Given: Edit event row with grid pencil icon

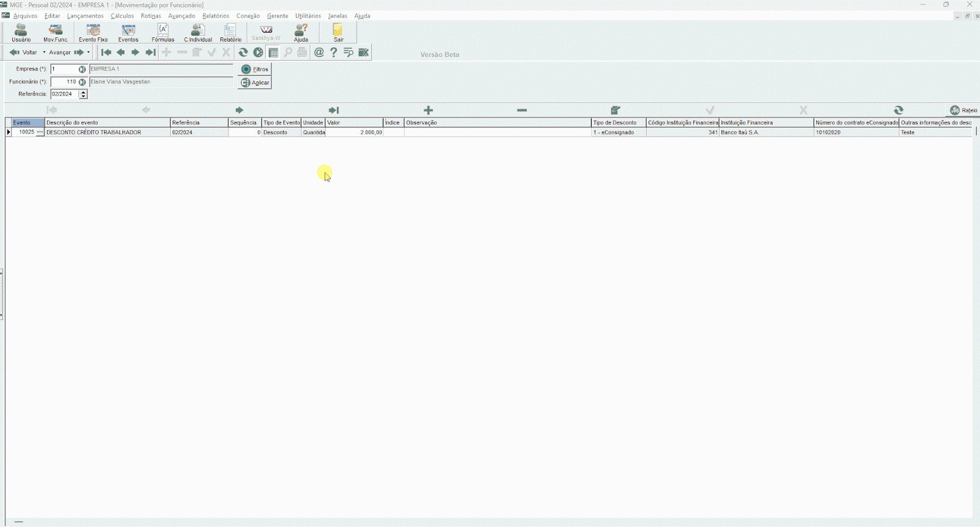Looking at the screenshot, I should 616,110.
